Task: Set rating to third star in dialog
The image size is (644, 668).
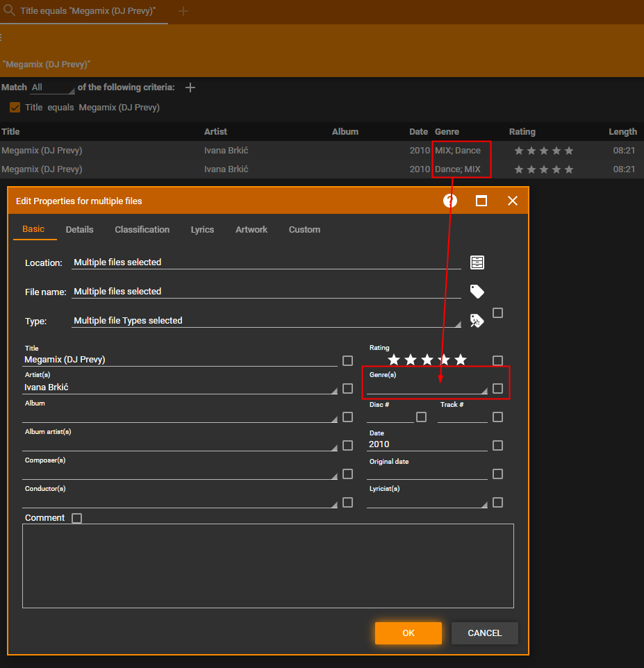Action: click(427, 360)
